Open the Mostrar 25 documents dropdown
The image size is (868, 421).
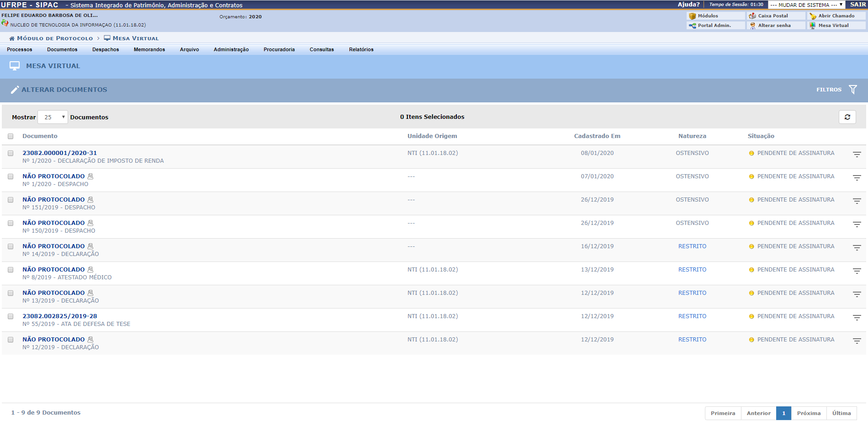(x=53, y=117)
